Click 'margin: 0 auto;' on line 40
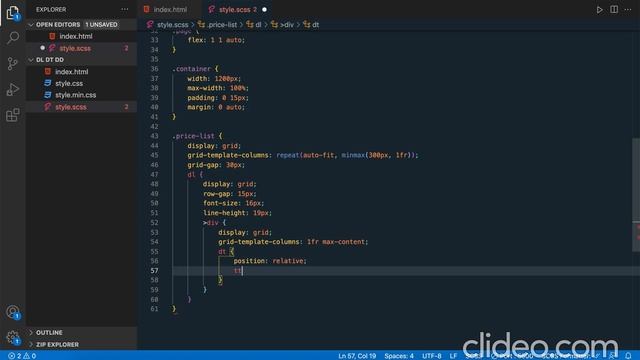This screenshot has width=640, height=360. (216, 107)
